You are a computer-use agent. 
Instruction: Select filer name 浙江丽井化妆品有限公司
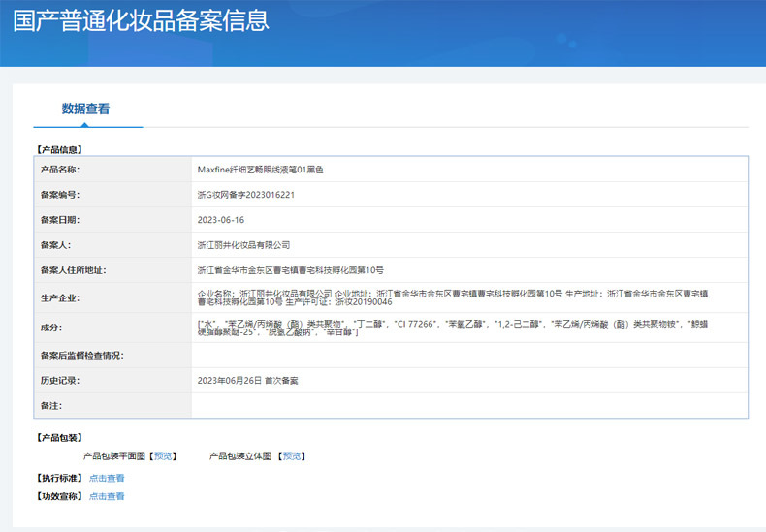[x=243, y=245]
